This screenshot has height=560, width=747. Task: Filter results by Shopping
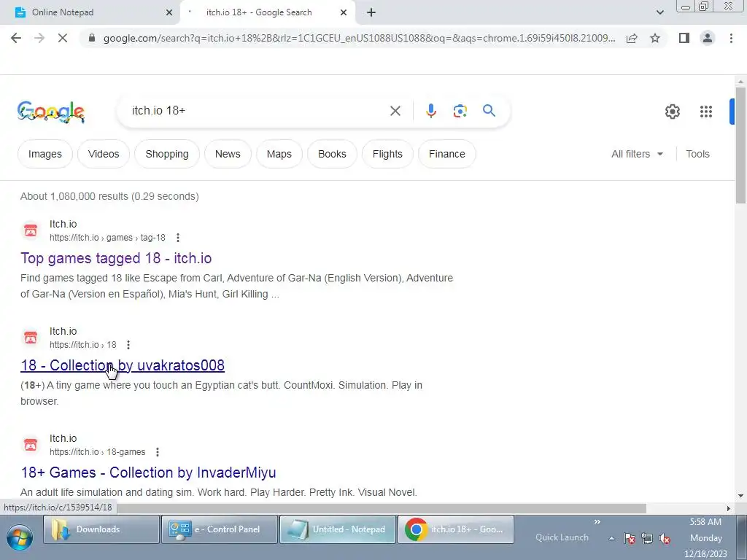[167, 154]
